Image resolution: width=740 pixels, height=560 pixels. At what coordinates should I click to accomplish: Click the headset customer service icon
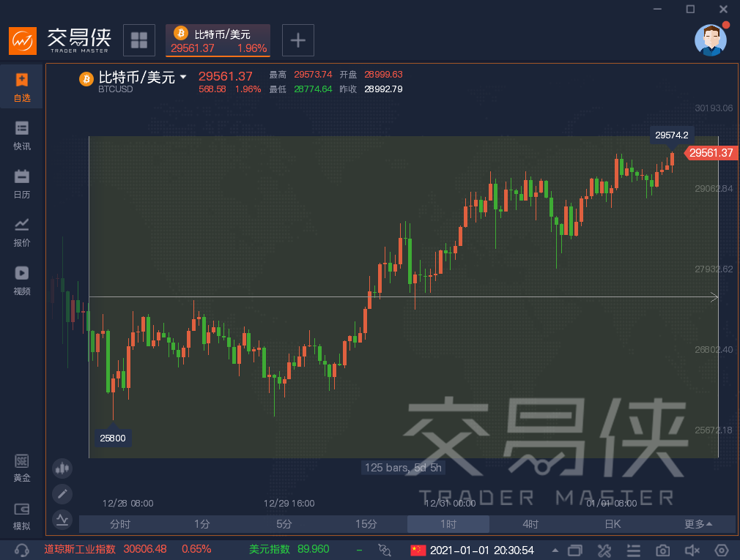pyautogui.click(x=22, y=550)
